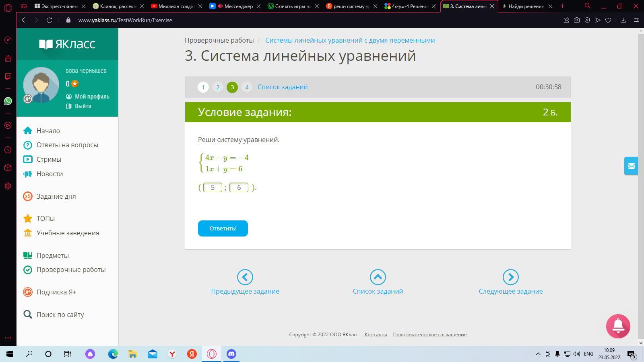The image size is (644, 362).
Task: Open File Explorer from taskbar
Action: tap(133, 354)
